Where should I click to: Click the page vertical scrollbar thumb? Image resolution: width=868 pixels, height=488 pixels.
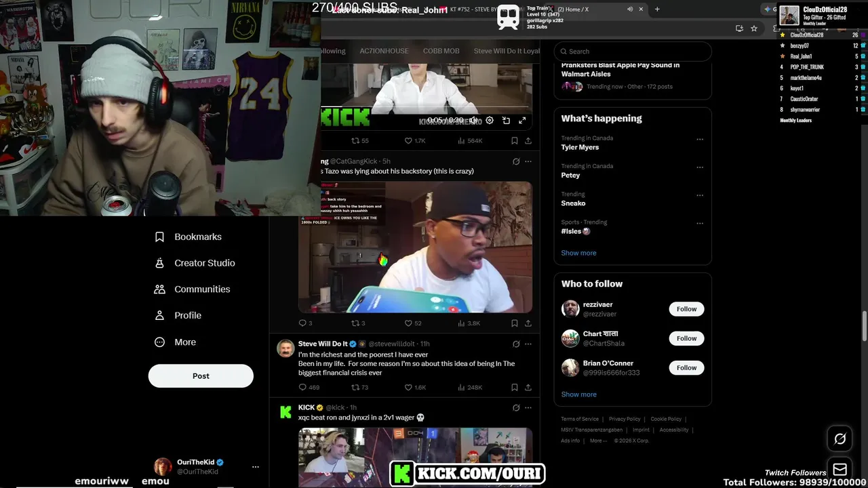[x=864, y=327]
